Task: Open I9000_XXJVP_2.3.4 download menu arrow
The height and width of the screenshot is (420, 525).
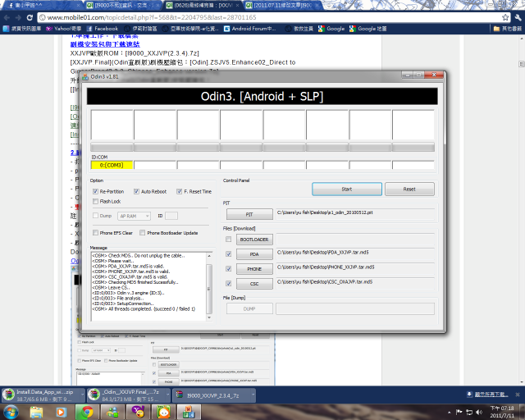Action: pyautogui.click(x=253, y=395)
